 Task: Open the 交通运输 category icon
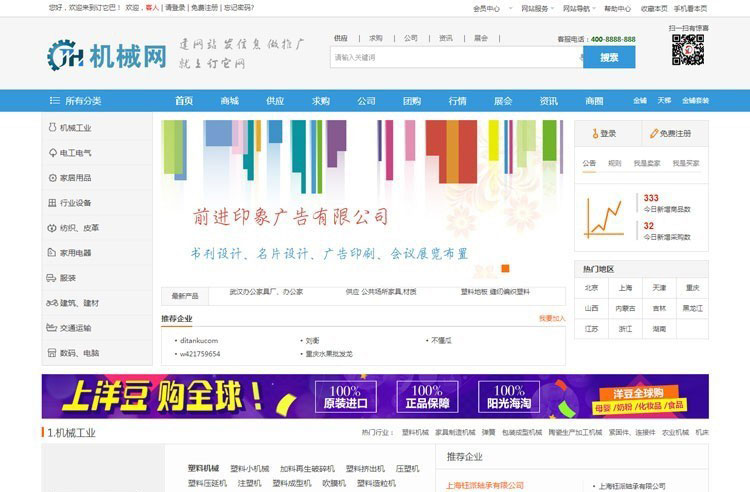click(x=52, y=328)
